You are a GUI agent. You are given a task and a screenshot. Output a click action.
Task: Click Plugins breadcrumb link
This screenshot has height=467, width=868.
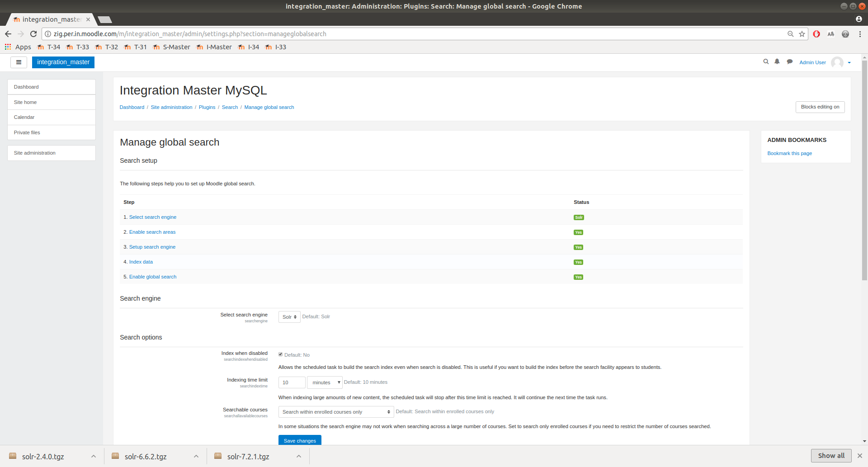(x=207, y=107)
